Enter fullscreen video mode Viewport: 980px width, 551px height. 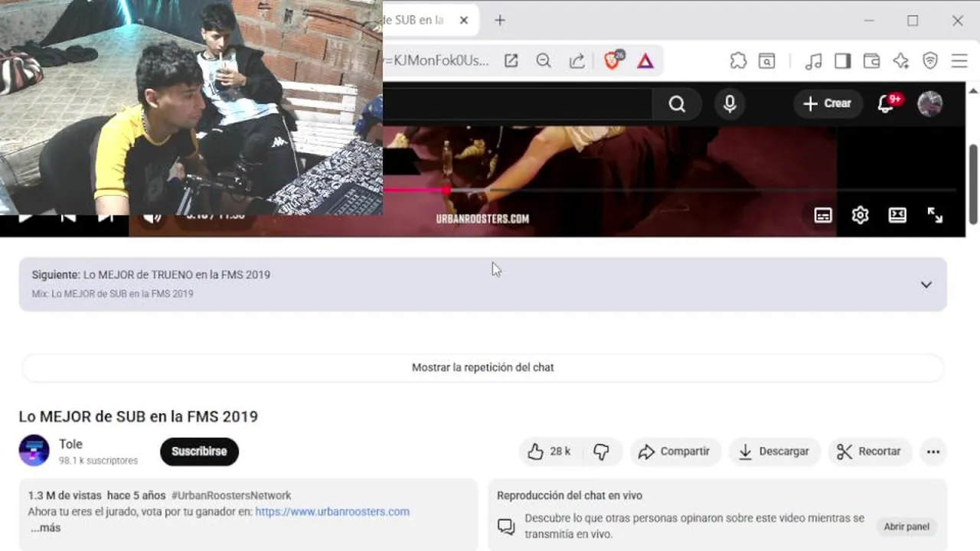(x=935, y=216)
